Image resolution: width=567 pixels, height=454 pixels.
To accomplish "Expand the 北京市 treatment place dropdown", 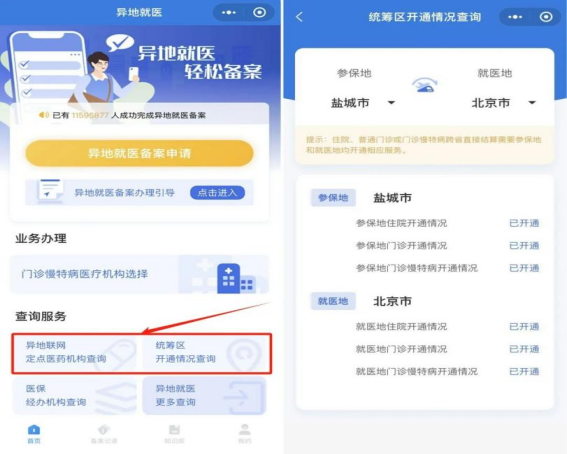I will (x=503, y=103).
